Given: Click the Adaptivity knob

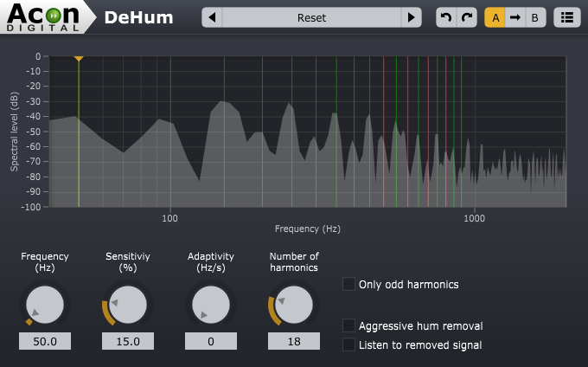Looking at the screenshot, I should coord(211,304).
